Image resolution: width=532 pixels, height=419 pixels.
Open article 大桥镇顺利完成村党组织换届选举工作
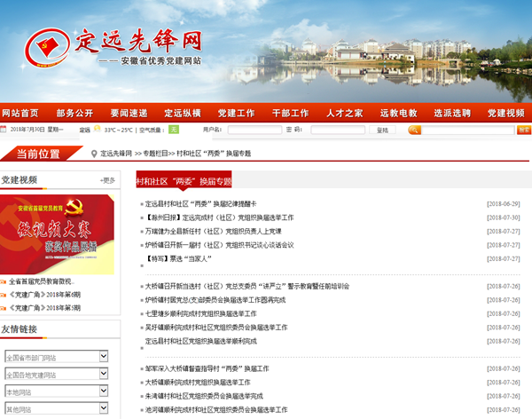[198, 383]
